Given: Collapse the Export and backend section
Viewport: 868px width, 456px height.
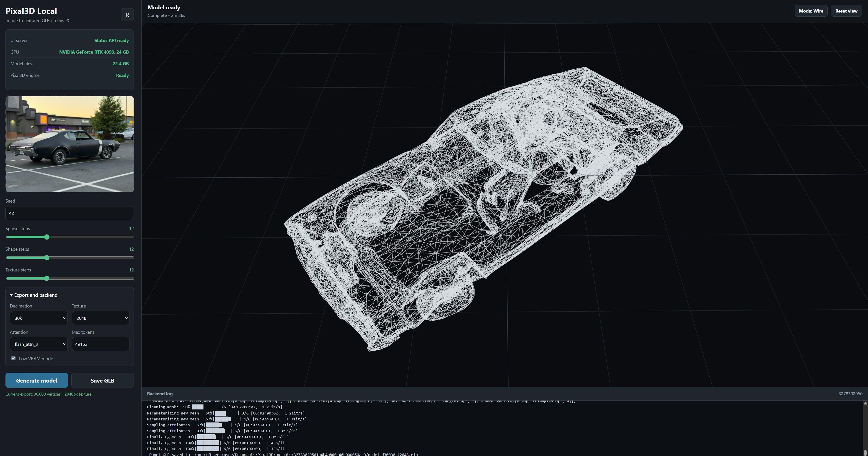Looking at the screenshot, I should pyautogui.click(x=34, y=295).
